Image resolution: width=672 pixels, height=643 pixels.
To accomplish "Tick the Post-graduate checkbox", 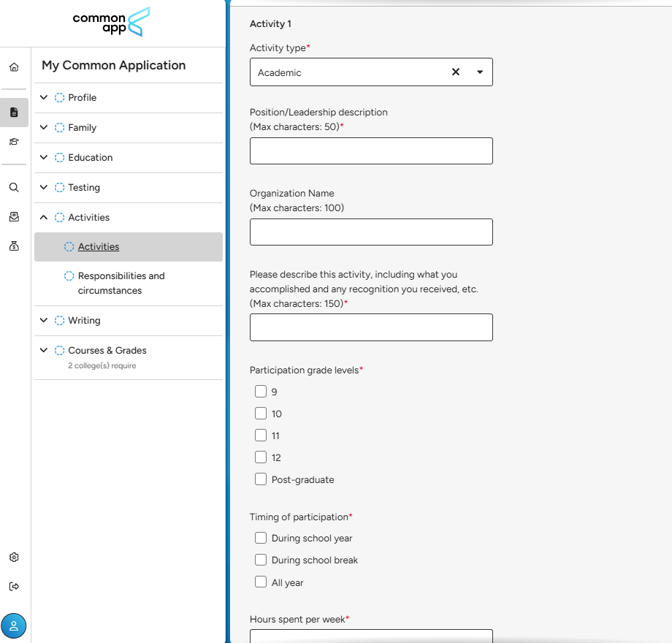I will point(261,479).
